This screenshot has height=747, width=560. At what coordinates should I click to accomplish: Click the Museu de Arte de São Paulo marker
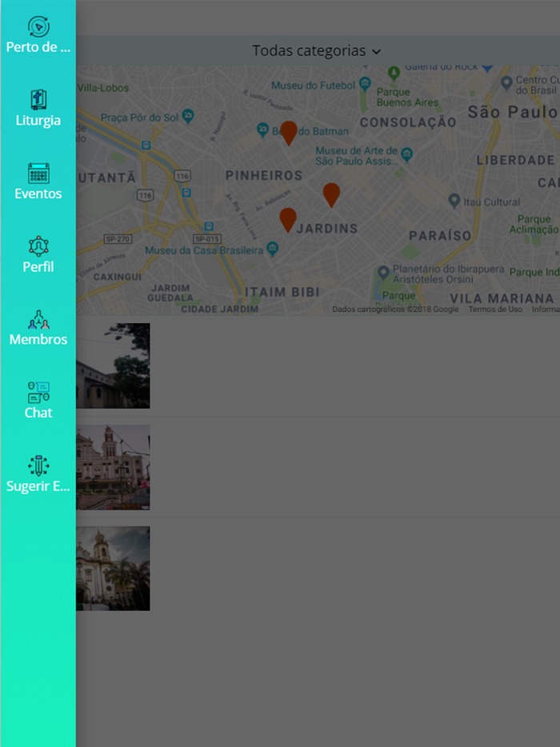pos(406,154)
